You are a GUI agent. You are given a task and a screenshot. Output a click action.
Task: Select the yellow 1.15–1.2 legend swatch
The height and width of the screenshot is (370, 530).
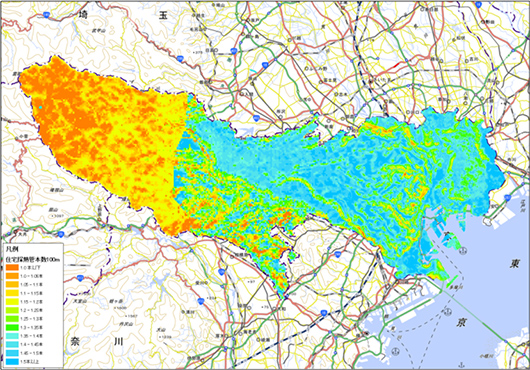(x=12, y=301)
